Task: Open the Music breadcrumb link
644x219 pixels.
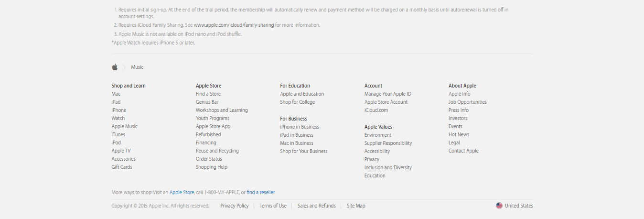Action: [x=137, y=67]
